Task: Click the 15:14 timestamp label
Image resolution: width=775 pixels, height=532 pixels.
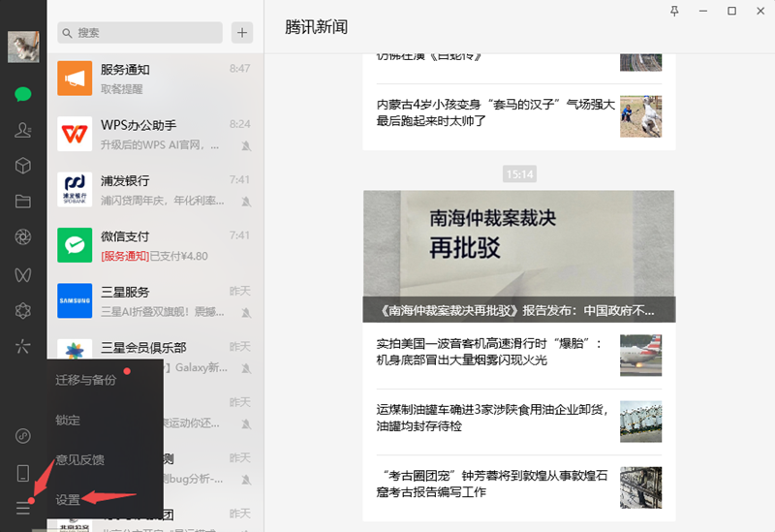Action: point(519,174)
